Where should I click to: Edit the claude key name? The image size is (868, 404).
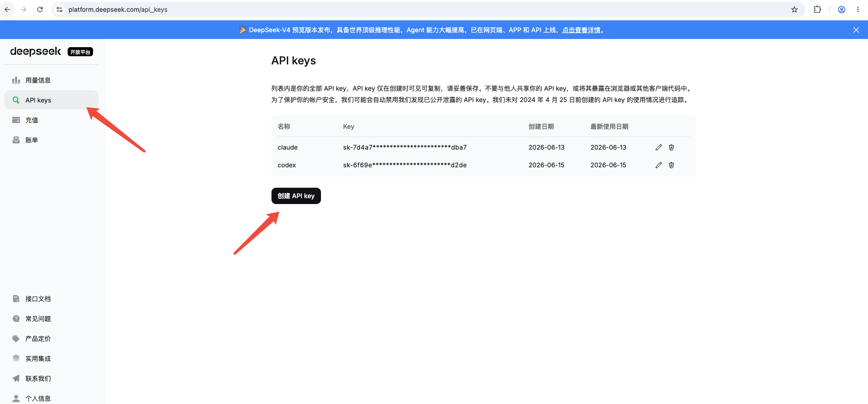click(659, 147)
